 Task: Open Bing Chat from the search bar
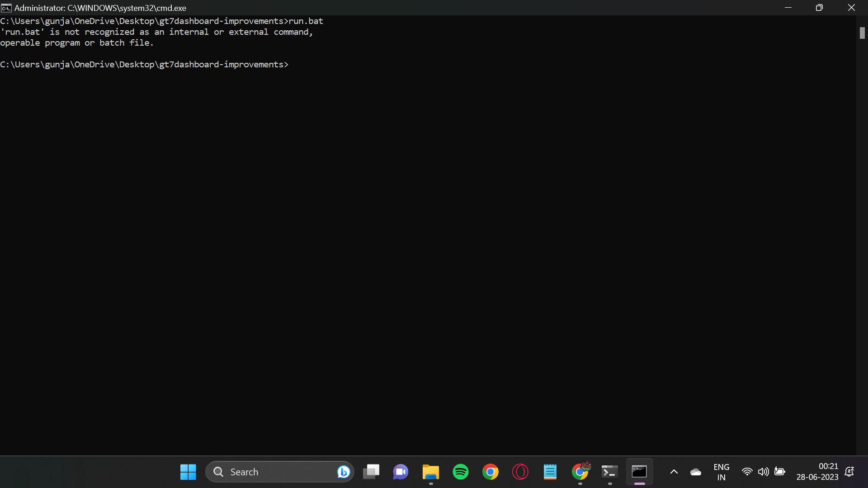(344, 471)
